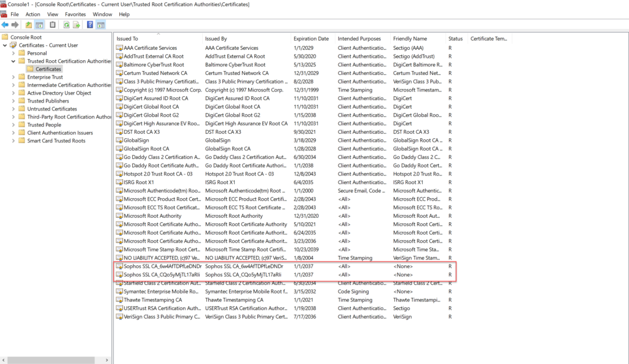Screen dimensions: 629x364
Task: Click the certificate icon for Hotspot 2.0 Trust Root CA
Action: (x=119, y=174)
